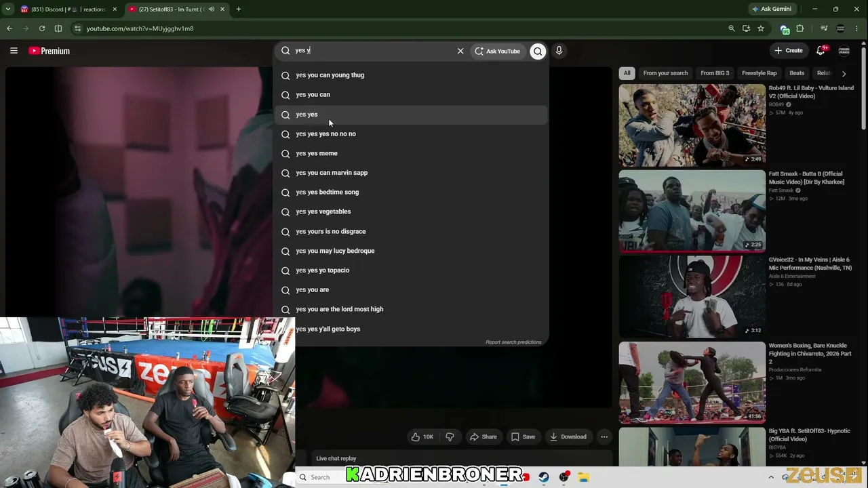Pick 'yes yes y'all geto boys' suggestion
This screenshot has height=488, width=868.
click(x=411, y=329)
